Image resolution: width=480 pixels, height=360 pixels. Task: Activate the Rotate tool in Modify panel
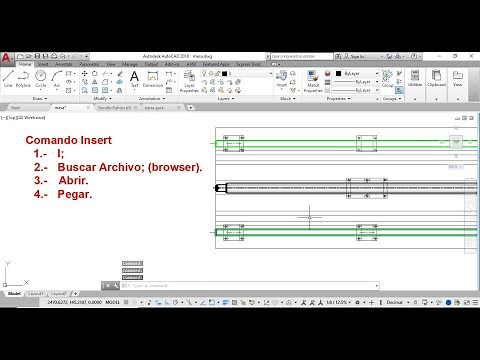95,73
